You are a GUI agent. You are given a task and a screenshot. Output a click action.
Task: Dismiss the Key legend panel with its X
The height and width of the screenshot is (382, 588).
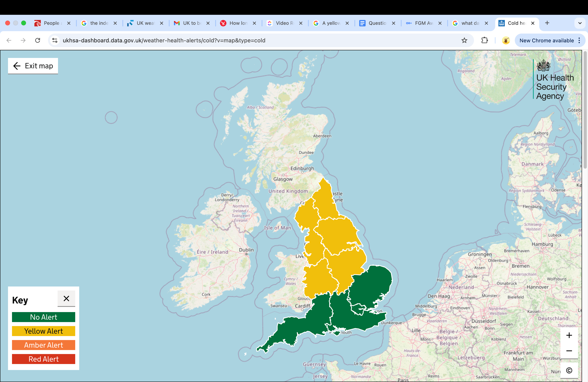tap(66, 299)
